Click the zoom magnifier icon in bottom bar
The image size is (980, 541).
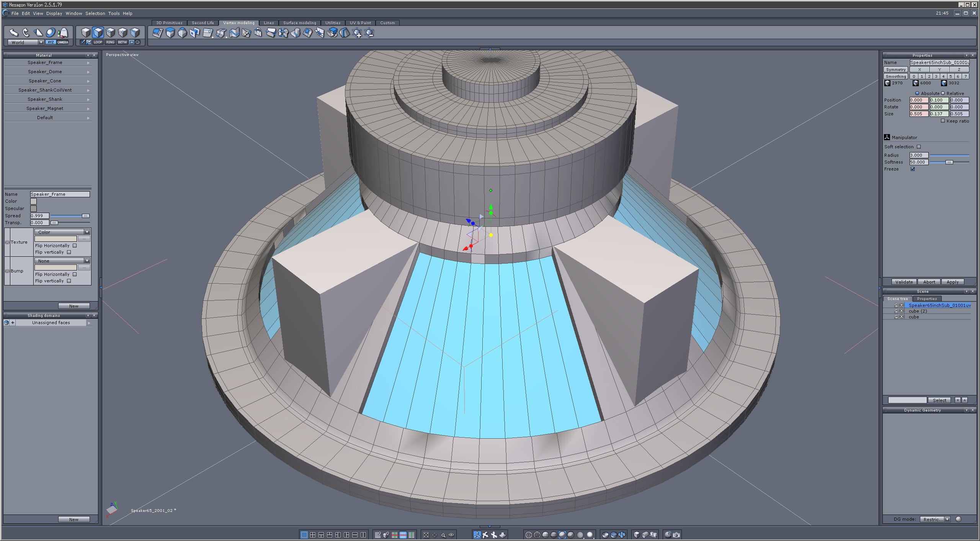pos(443,535)
